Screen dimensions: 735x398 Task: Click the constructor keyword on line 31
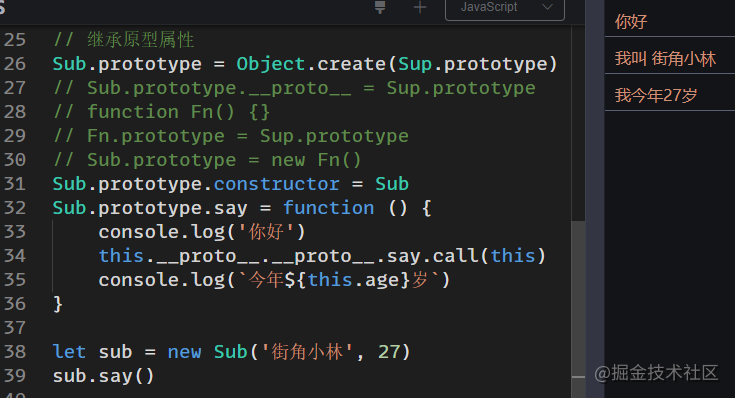[x=277, y=184]
